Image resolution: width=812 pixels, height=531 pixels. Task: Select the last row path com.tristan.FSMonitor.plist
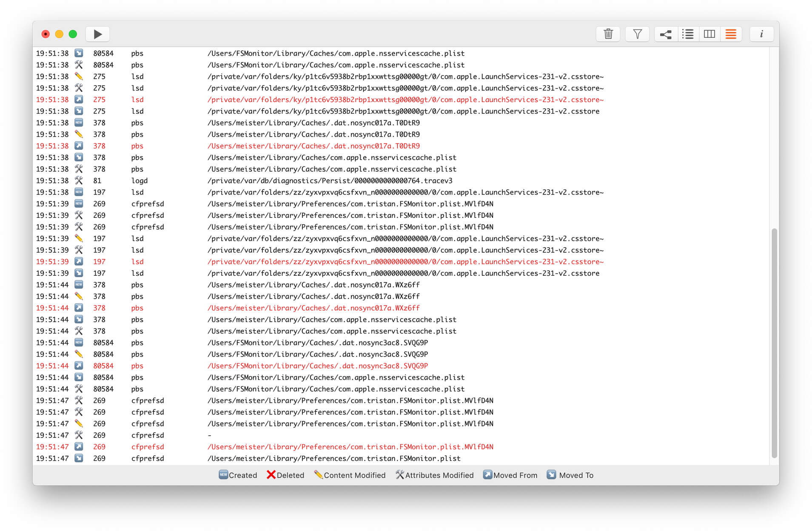(334, 458)
